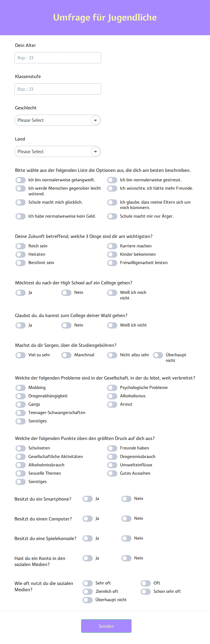Toggle "Ich bin normalerweise gelangweilt."
Image resolution: width=210 pixels, height=644 pixels.
pos(20,180)
